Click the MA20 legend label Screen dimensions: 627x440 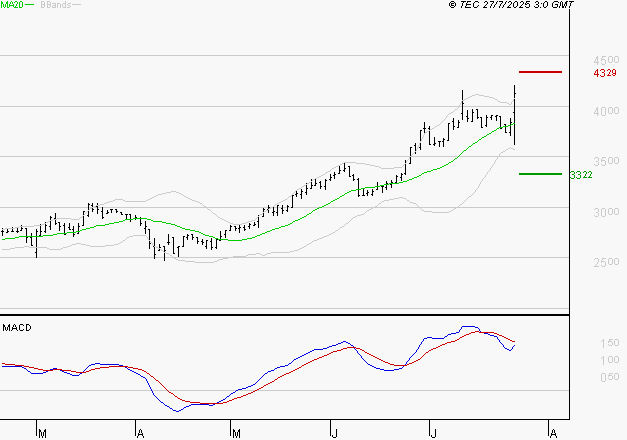point(11,6)
